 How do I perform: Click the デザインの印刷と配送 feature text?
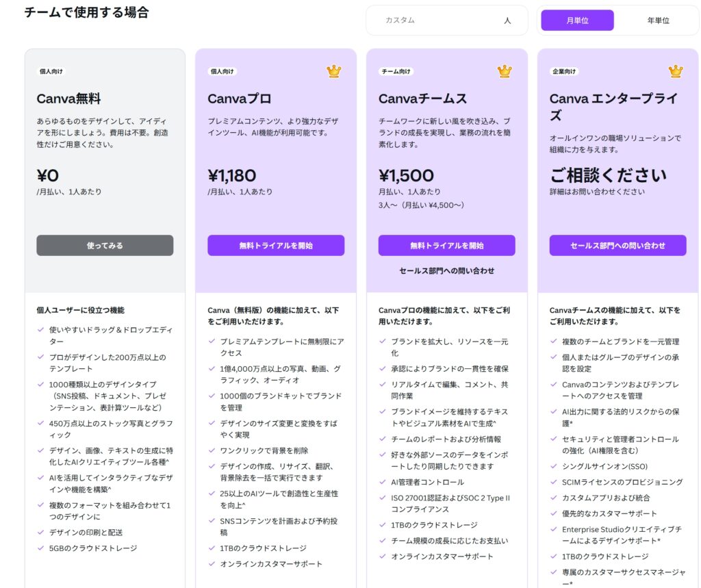(x=86, y=533)
